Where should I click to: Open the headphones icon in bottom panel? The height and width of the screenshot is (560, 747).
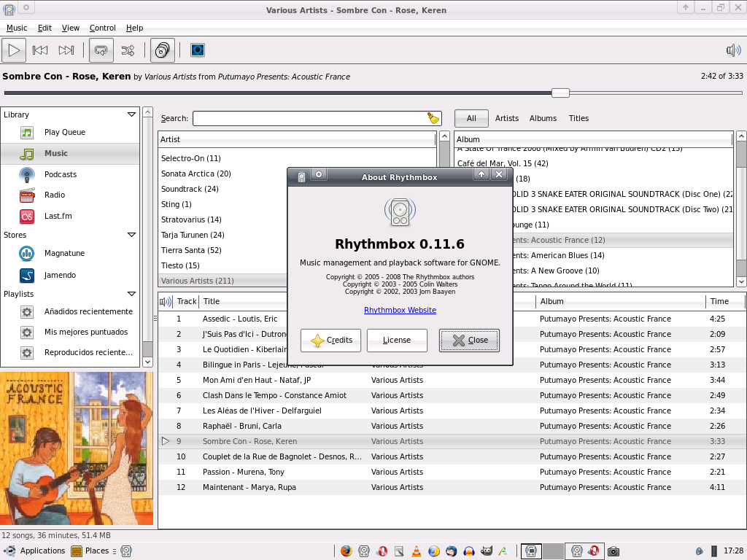point(468,551)
